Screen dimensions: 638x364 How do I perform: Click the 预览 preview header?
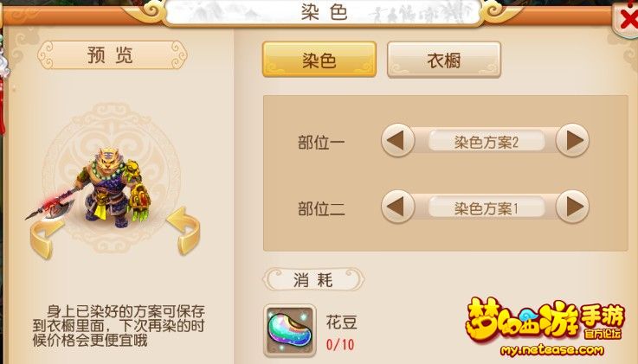[x=112, y=54]
